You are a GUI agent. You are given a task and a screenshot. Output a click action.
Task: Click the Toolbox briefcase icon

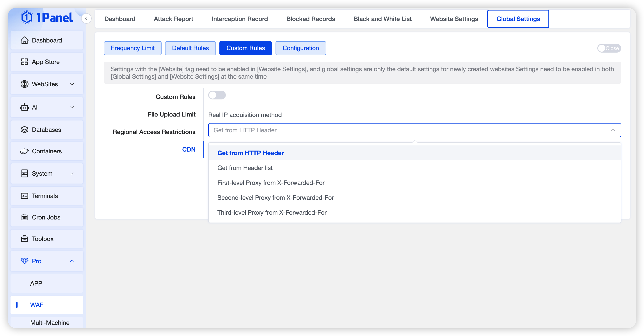[x=24, y=239]
